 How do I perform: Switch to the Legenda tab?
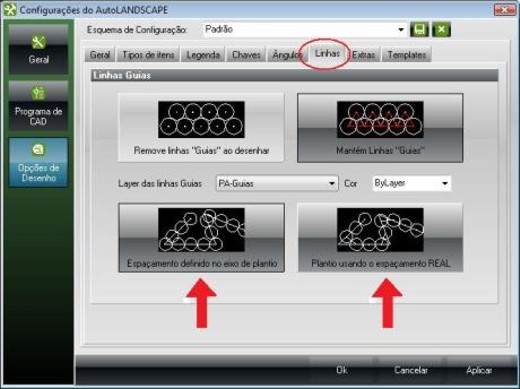pos(203,55)
